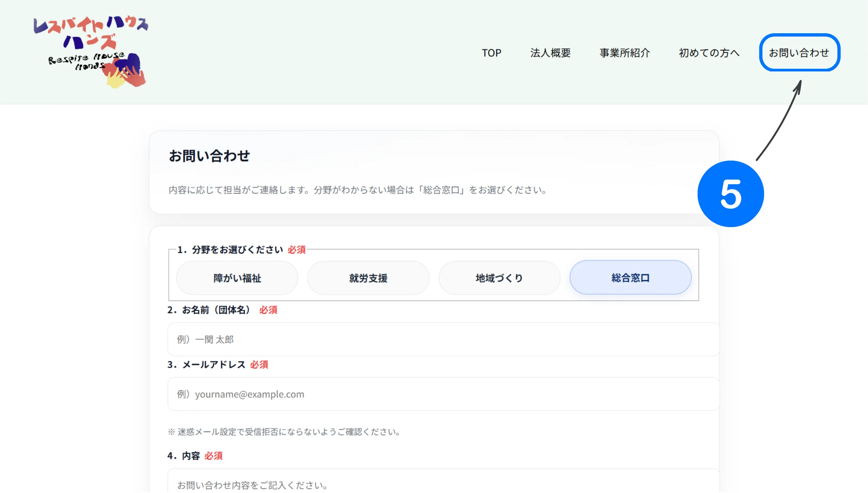Screen dimensions: 868x493
Task: Click the 内容 section label
Action: pyautogui.click(x=191, y=456)
